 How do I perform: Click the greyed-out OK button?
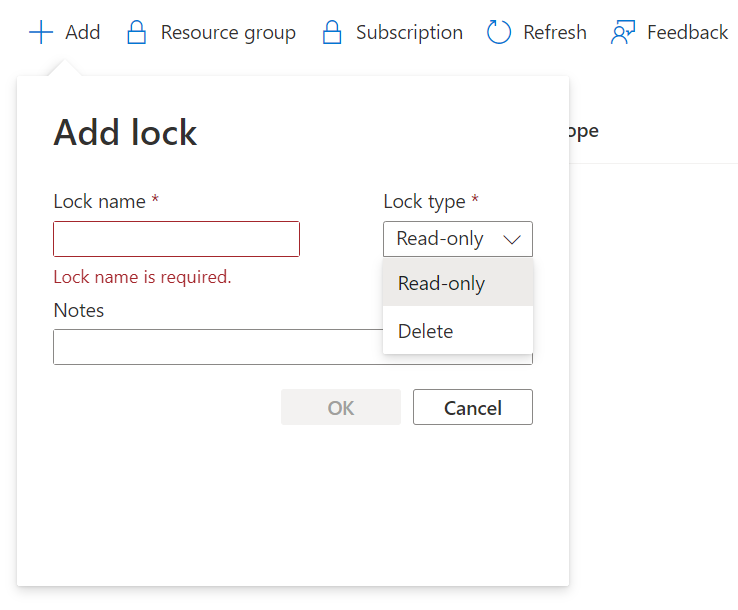tap(341, 407)
